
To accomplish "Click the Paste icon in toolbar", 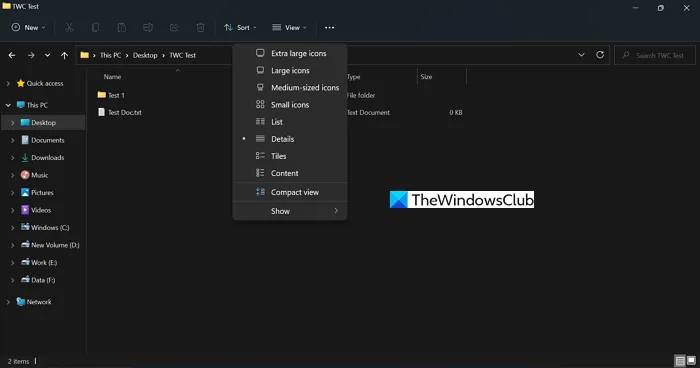I will point(121,28).
